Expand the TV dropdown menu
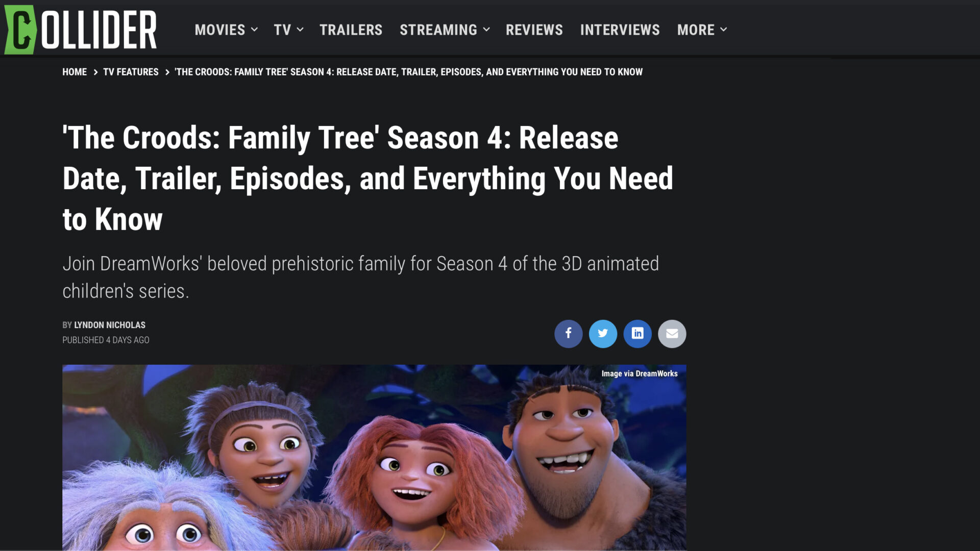980x551 pixels. (x=288, y=30)
